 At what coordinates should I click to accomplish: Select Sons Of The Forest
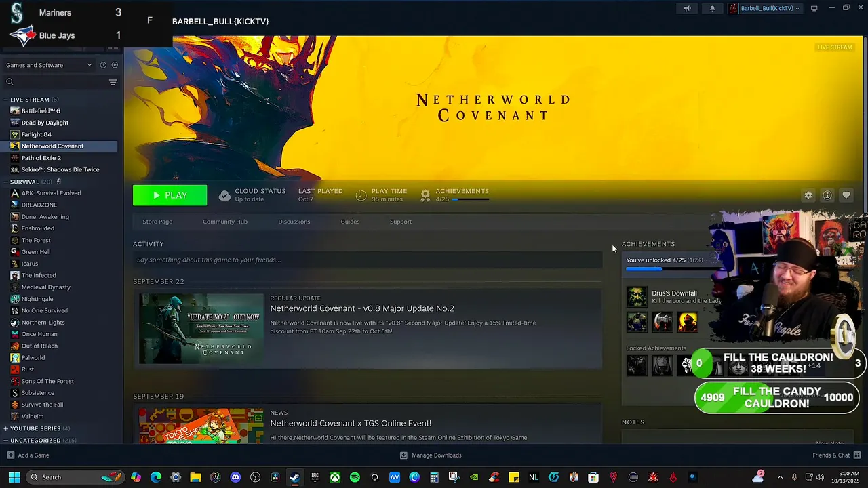47,381
